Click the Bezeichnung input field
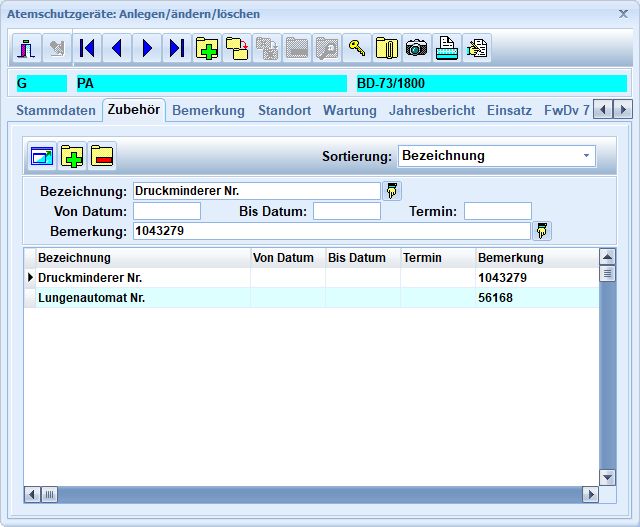640x527 pixels. tap(257, 191)
